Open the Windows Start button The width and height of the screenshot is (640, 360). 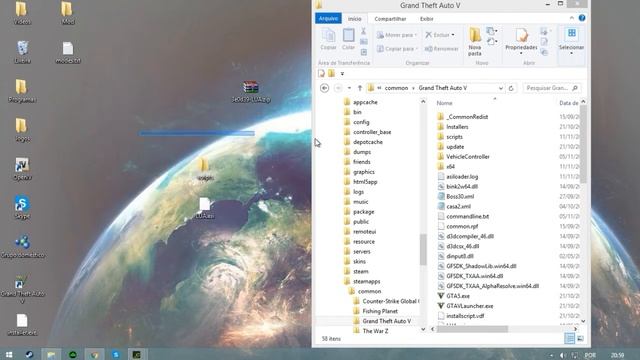[9, 355]
